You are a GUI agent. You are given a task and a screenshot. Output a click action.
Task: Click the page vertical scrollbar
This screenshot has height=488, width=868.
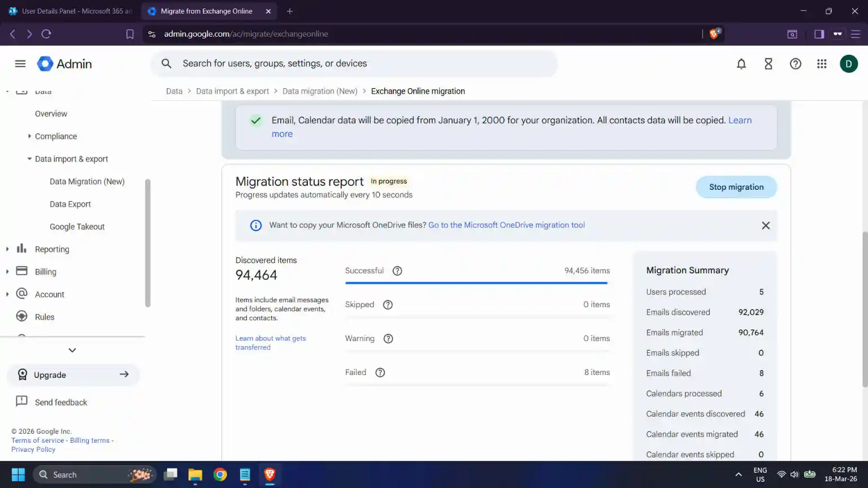[865, 309]
